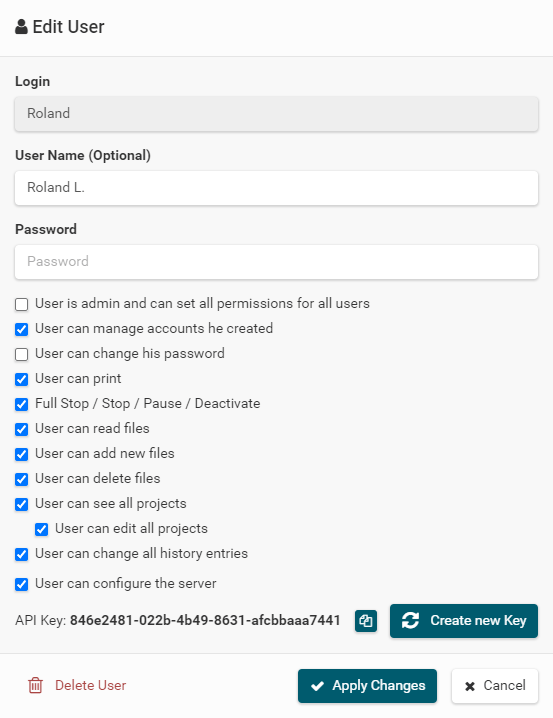Allow user to change his password

coord(22,354)
